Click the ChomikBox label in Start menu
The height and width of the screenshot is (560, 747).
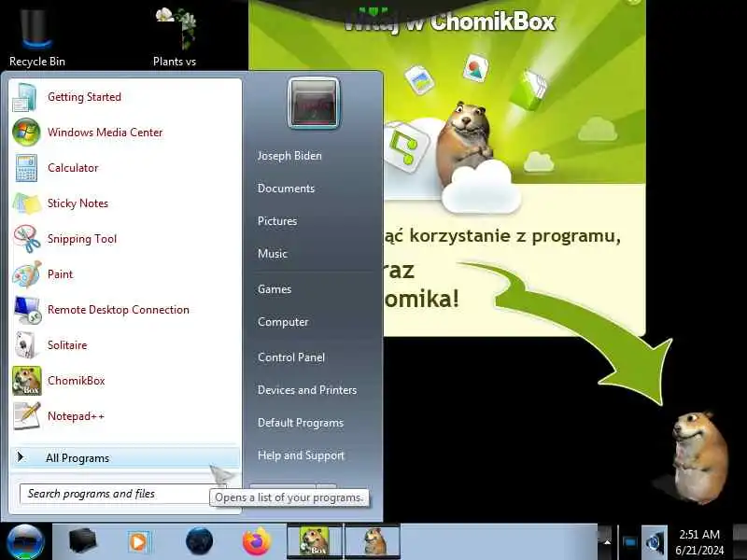(77, 381)
